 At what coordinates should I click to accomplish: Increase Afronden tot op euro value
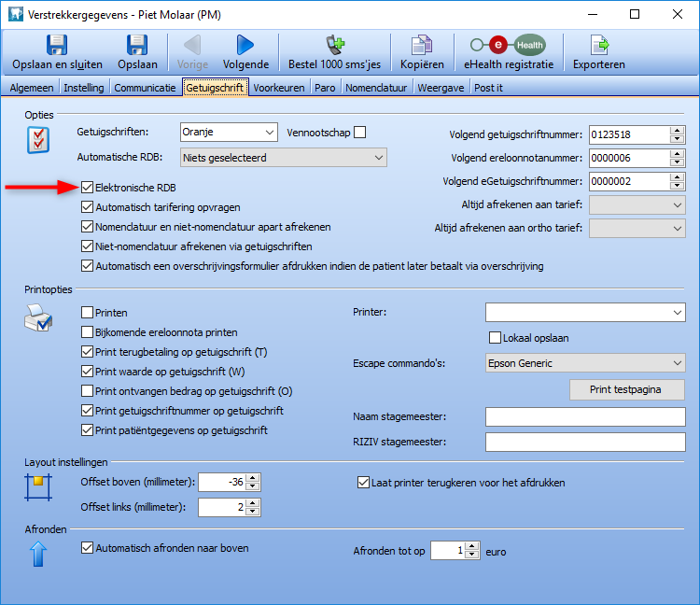[x=472, y=546]
